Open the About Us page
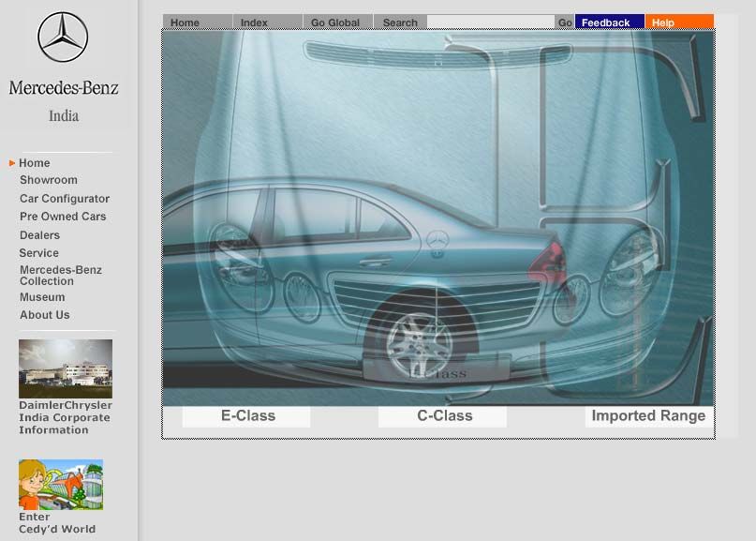 [45, 315]
